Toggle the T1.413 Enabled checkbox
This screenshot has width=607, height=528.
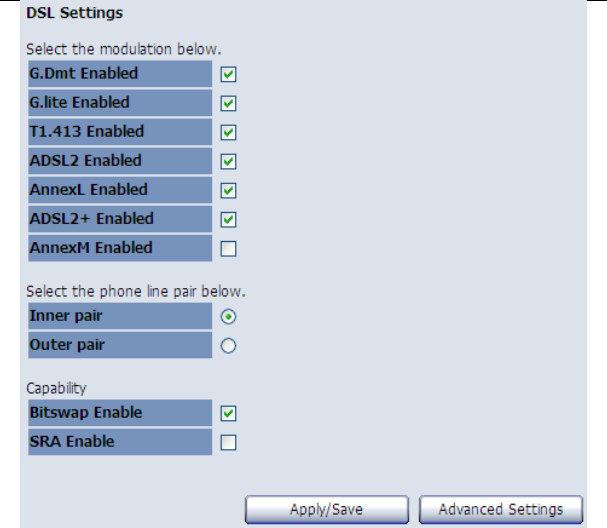[228, 132]
